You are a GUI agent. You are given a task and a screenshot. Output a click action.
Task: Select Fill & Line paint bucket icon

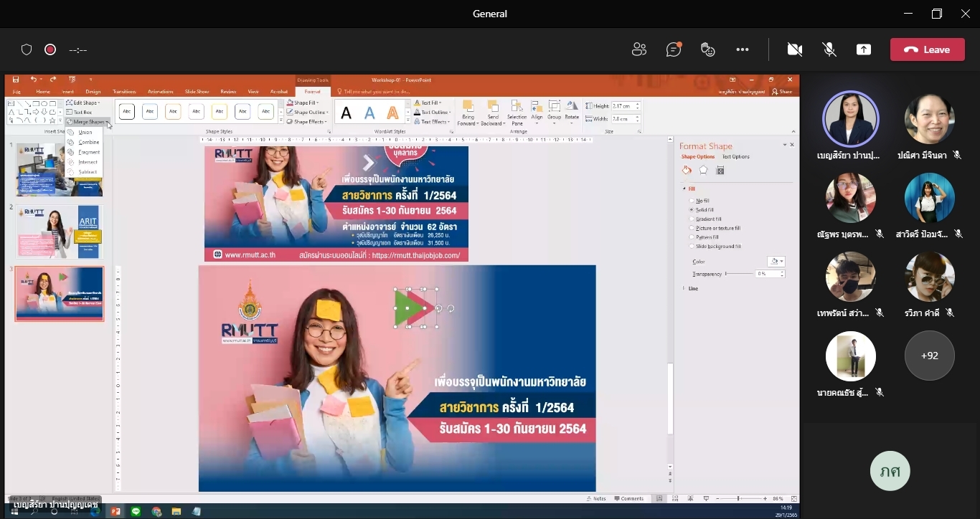[x=687, y=171]
